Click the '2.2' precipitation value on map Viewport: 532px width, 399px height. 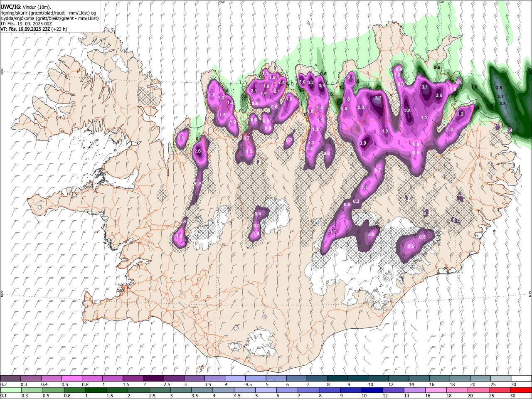(x=460, y=114)
